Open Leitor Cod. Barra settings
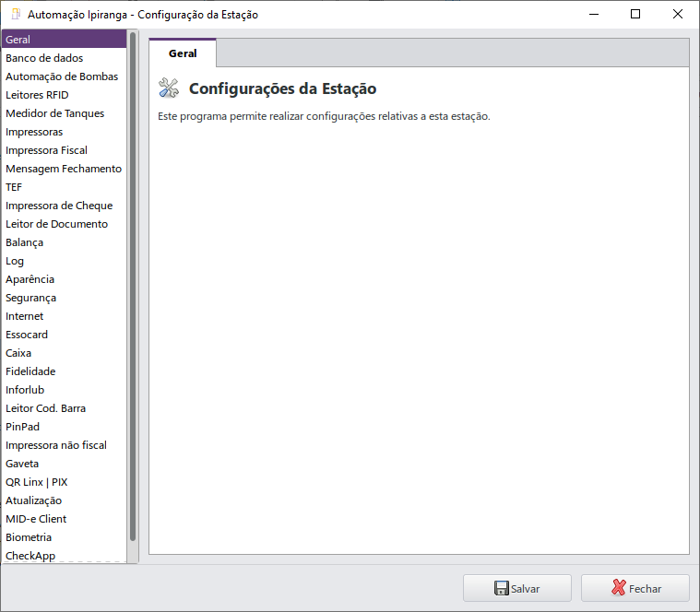This screenshot has height=612, width=700. click(65, 408)
